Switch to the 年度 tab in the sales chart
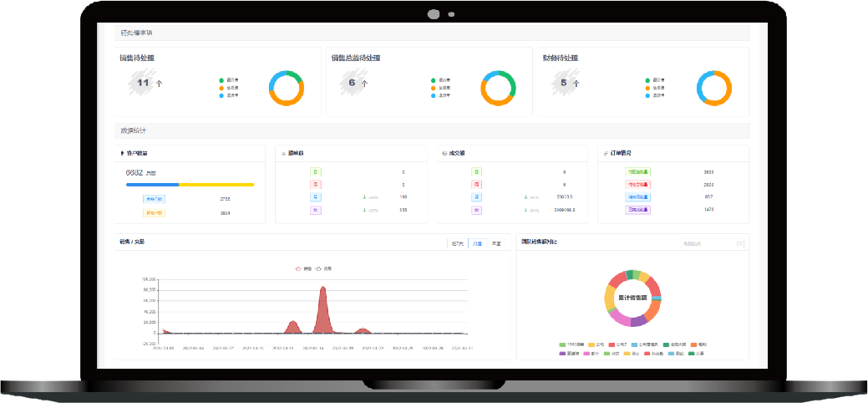 pyautogui.click(x=496, y=243)
